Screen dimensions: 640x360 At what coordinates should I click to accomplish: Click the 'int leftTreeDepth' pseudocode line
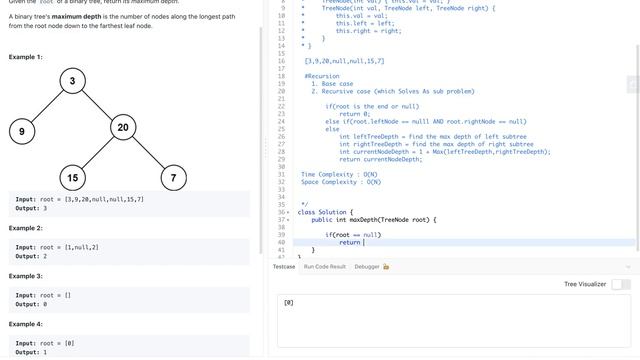pos(433,137)
